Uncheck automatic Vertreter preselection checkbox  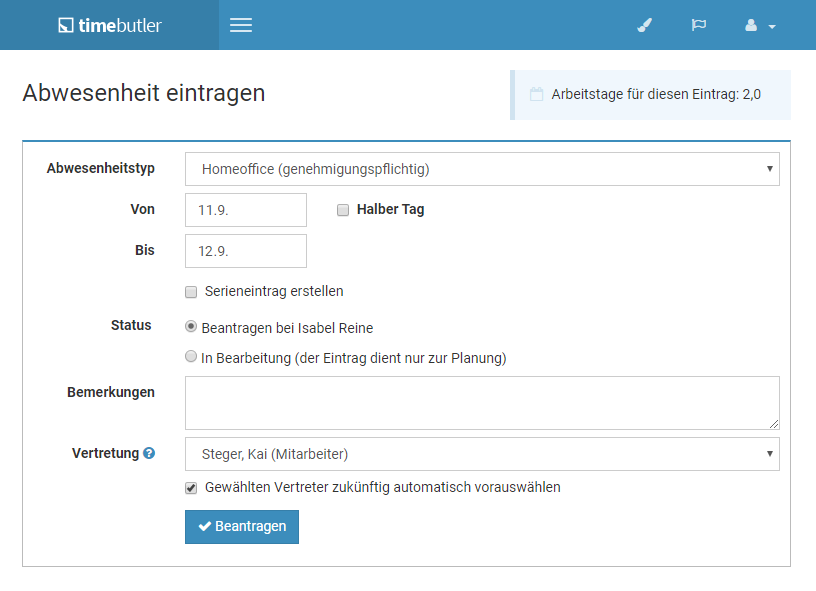[191, 488]
